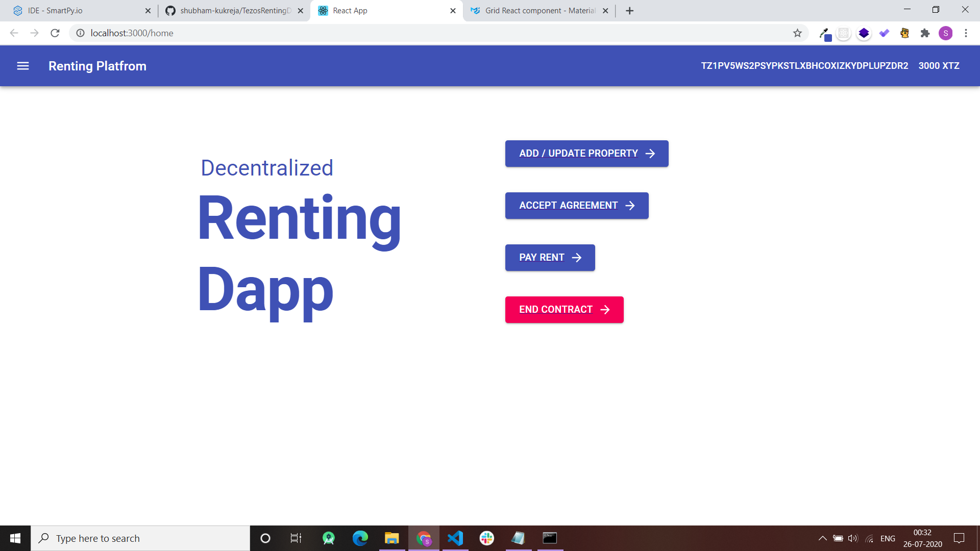Focus the localhost:3000/home address bar
980x551 pixels.
[357, 33]
